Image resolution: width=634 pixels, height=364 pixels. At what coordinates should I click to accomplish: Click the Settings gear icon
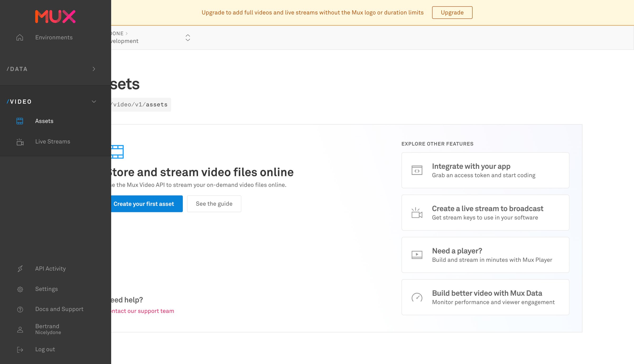coord(20,289)
